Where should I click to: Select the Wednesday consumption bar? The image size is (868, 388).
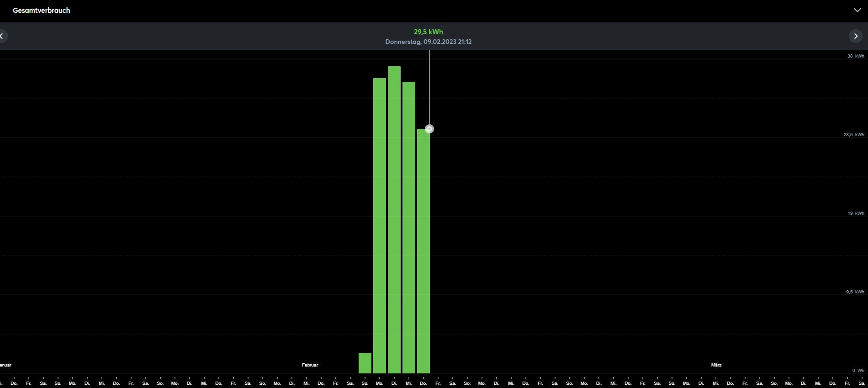click(408, 228)
